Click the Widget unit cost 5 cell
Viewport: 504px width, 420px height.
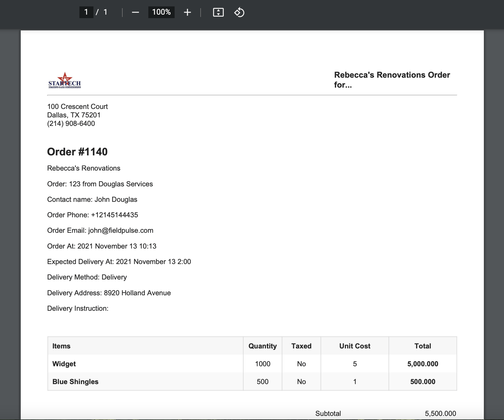coord(355,364)
